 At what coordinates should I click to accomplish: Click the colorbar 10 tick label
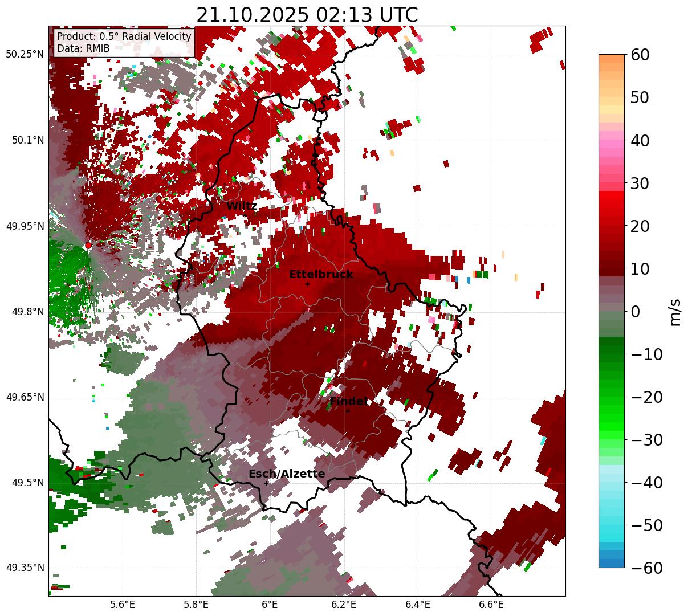point(640,268)
